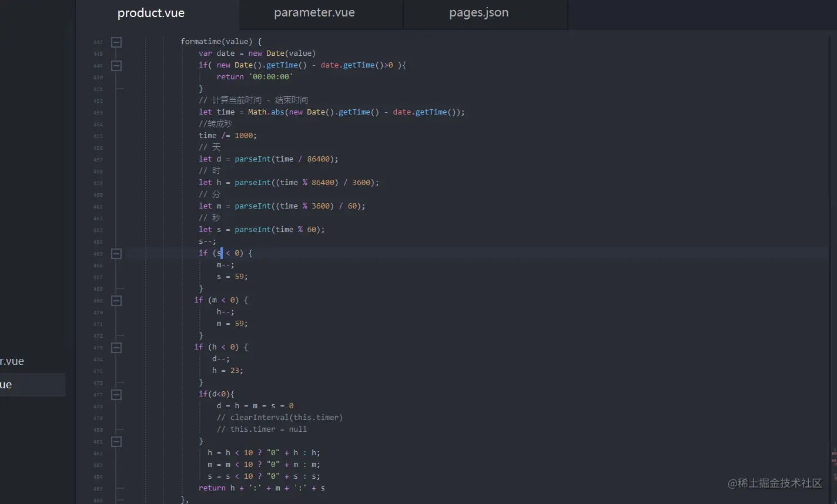Place cursor on the formatime(value) { line
Screen dimensions: 837x504
point(221,42)
